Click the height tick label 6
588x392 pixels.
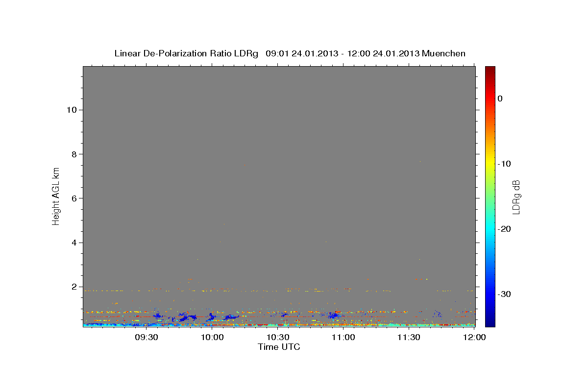[x=73, y=198]
